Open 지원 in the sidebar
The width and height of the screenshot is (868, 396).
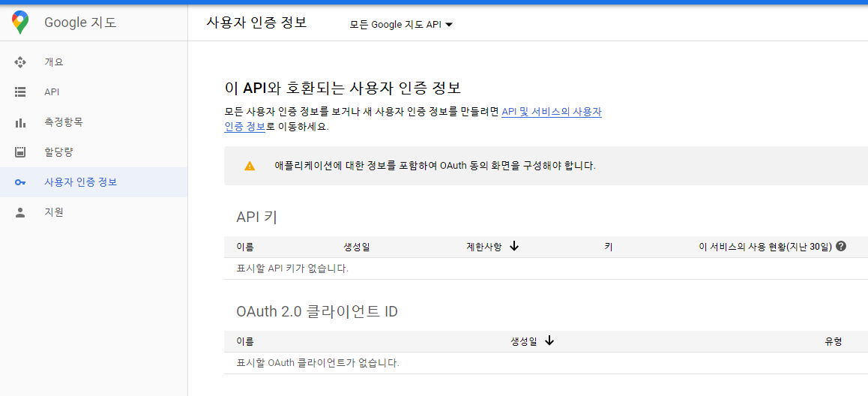tap(94, 212)
